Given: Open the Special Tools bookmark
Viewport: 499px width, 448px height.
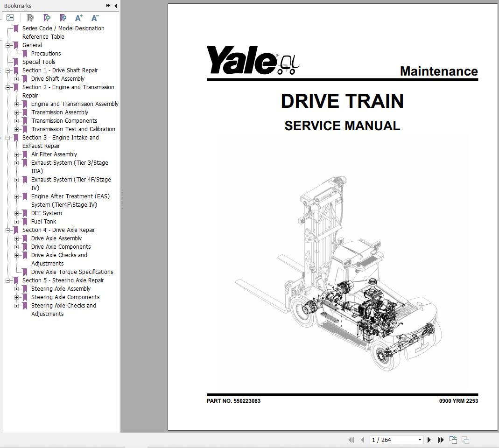Looking at the screenshot, I should [x=38, y=62].
